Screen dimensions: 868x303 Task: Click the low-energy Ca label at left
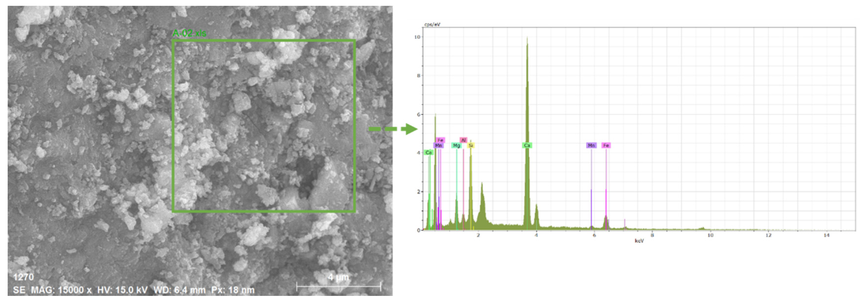(x=429, y=152)
